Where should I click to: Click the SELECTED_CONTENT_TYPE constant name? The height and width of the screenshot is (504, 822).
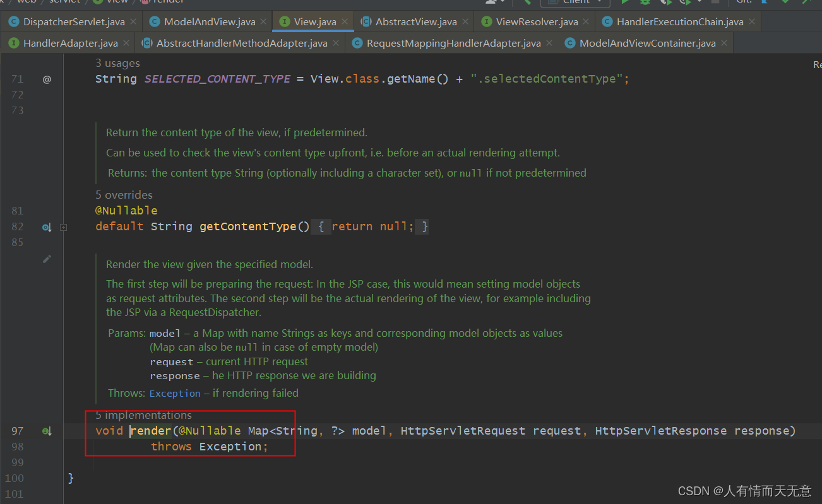(x=217, y=79)
